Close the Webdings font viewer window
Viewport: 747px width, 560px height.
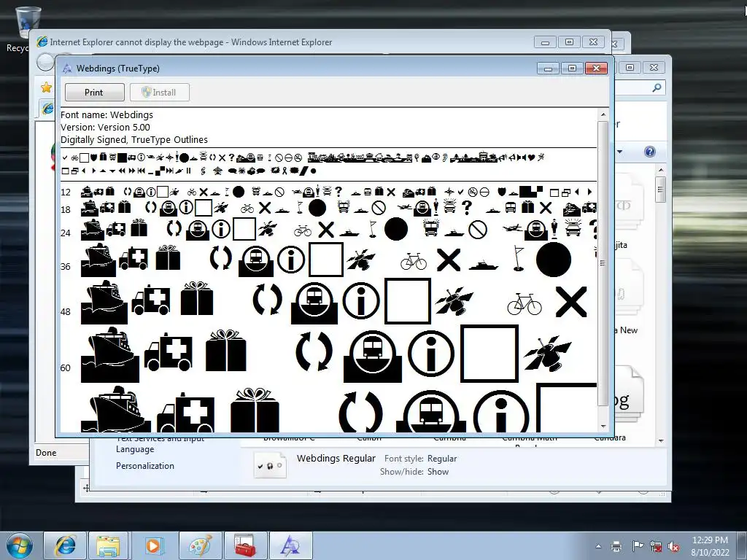pyautogui.click(x=596, y=69)
